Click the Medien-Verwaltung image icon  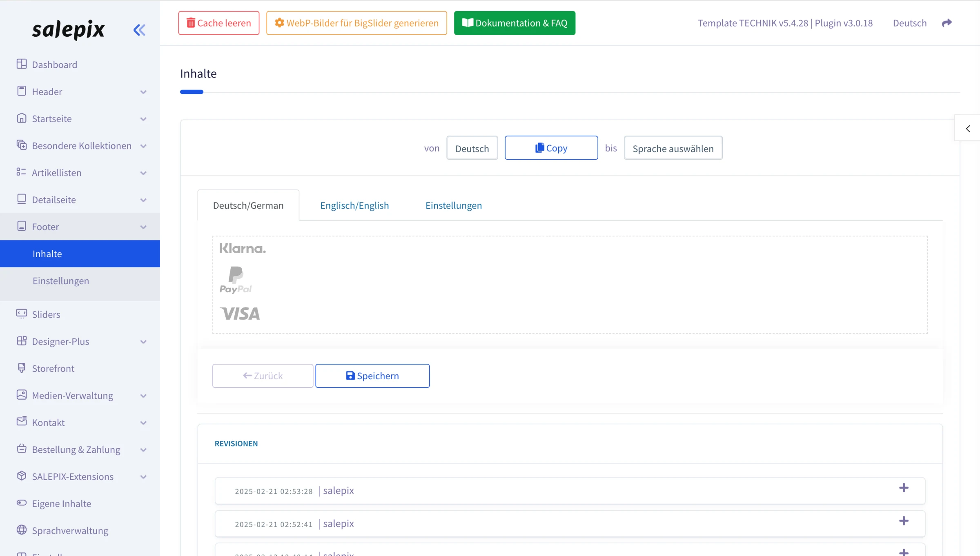[22, 395]
